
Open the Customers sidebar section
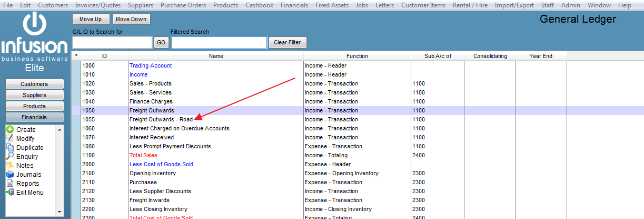[x=34, y=84]
